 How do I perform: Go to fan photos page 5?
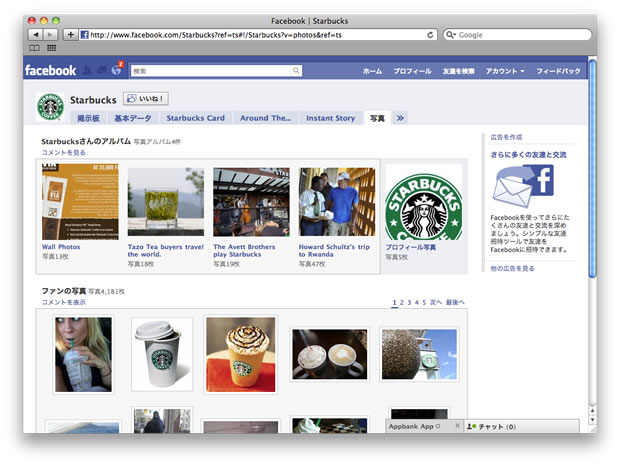[x=424, y=302]
